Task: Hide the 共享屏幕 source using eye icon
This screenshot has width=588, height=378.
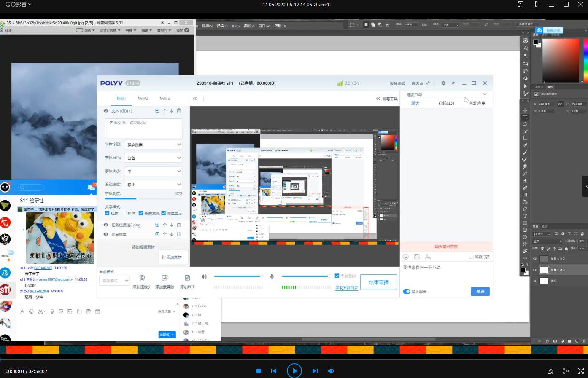Action: click(106, 234)
